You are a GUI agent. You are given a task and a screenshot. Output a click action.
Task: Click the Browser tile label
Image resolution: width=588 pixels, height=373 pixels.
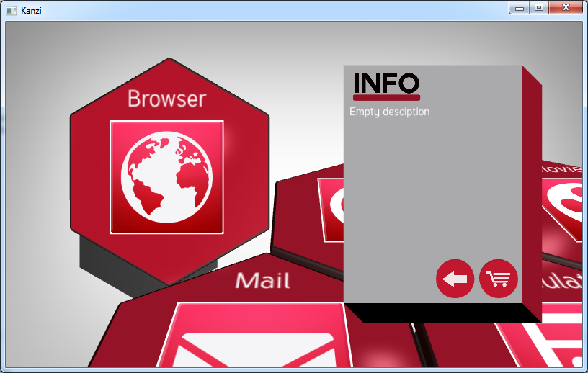(166, 99)
